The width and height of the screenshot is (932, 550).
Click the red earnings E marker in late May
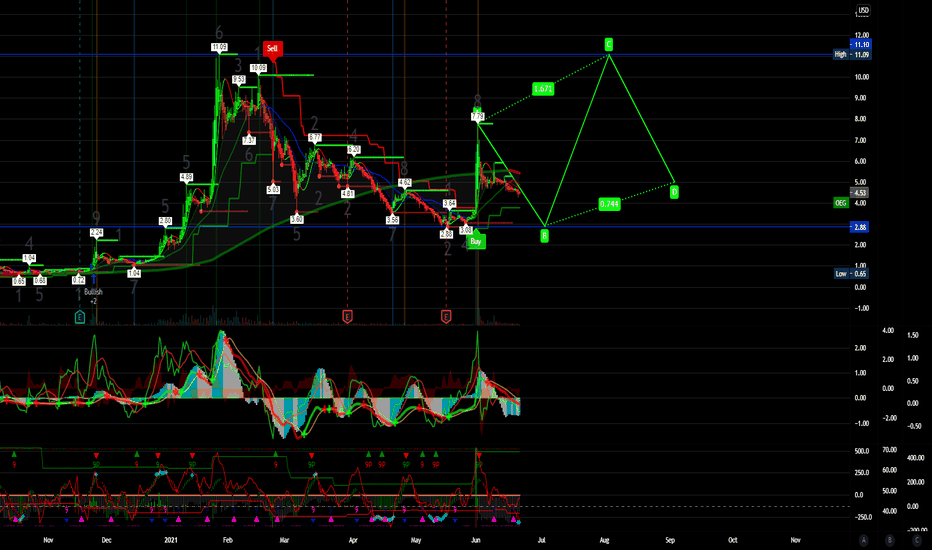[446, 317]
